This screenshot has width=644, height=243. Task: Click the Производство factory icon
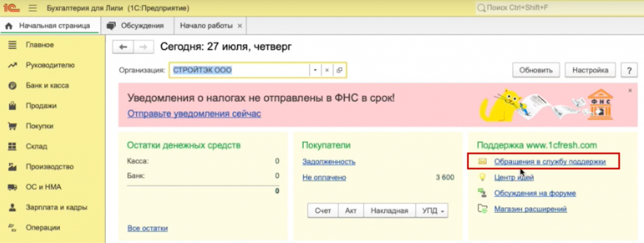(x=13, y=167)
